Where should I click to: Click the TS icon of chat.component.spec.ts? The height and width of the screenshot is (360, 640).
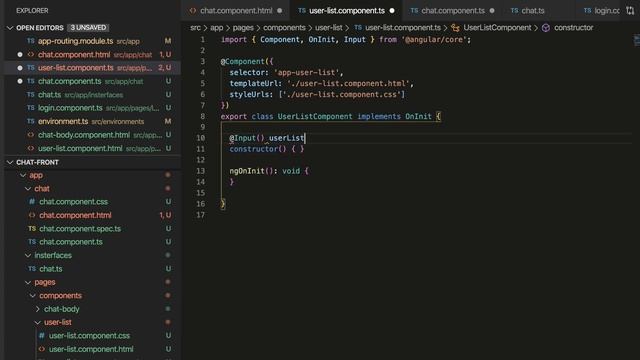32,229
